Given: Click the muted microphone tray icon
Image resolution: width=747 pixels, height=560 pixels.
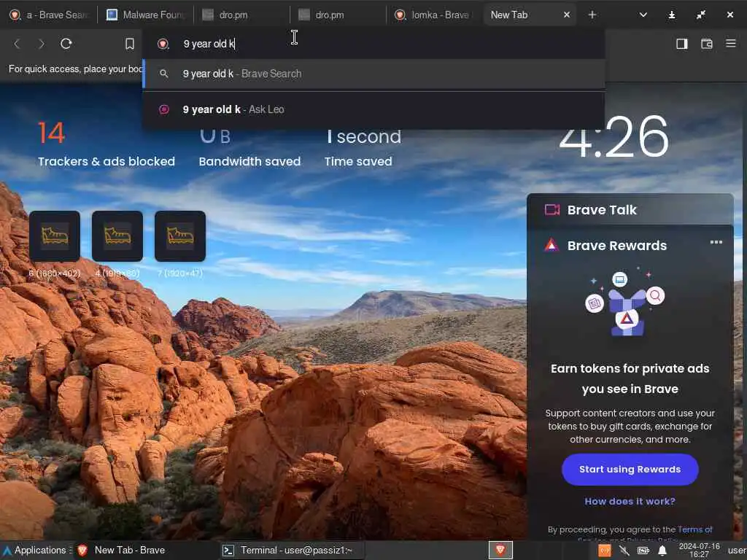Looking at the screenshot, I should pyautogui.click(x=624, y=551).
